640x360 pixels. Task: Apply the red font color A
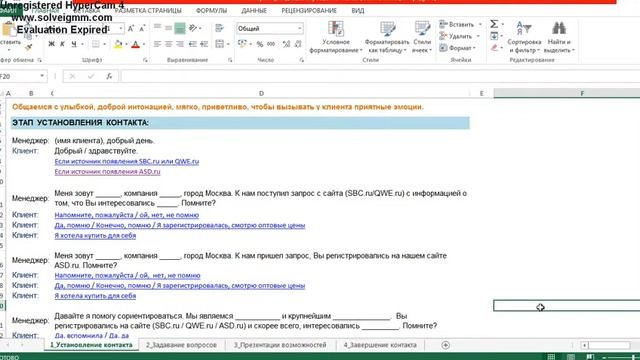136,44
